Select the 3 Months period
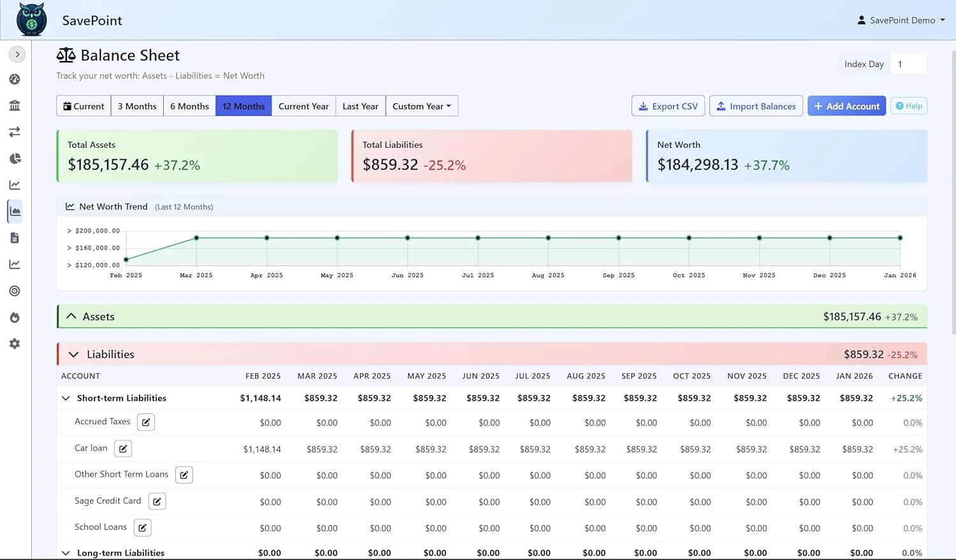The image size is (956, 560). 137,106
